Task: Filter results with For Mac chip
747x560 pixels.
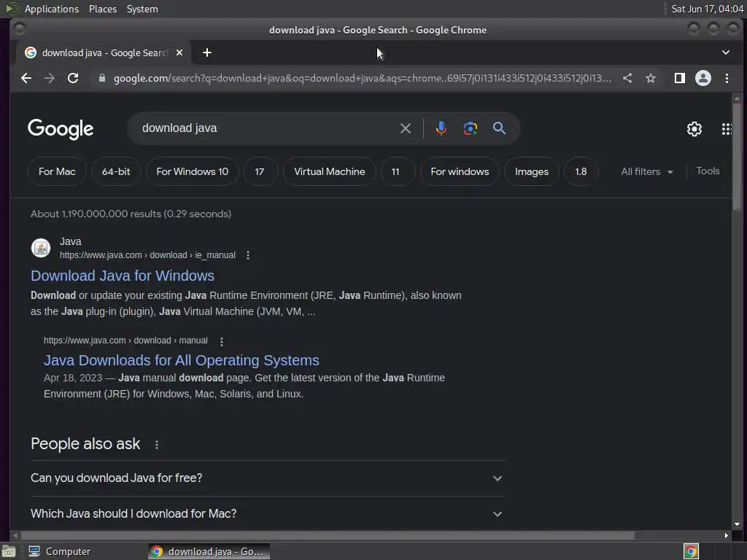Action: (x=57, y=171)
